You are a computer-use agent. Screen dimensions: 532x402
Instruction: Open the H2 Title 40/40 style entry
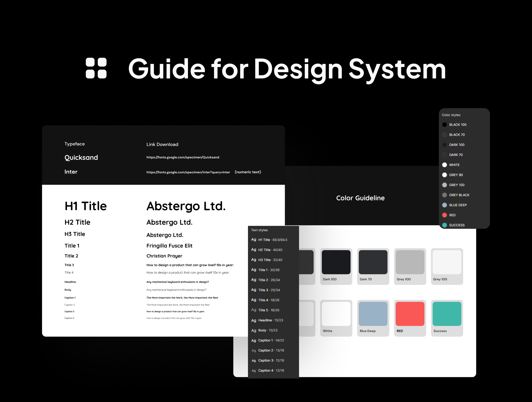coord(270,250)
